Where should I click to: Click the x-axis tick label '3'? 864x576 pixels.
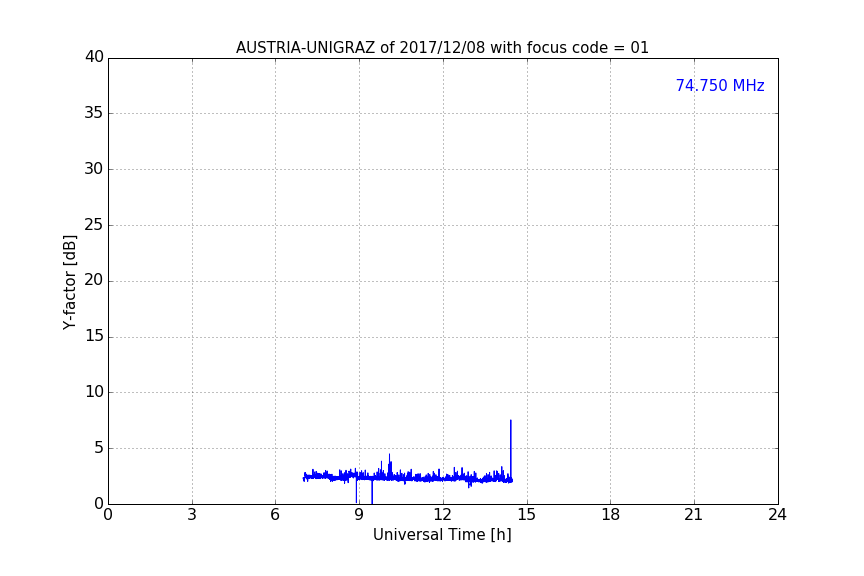pos(192,515)
